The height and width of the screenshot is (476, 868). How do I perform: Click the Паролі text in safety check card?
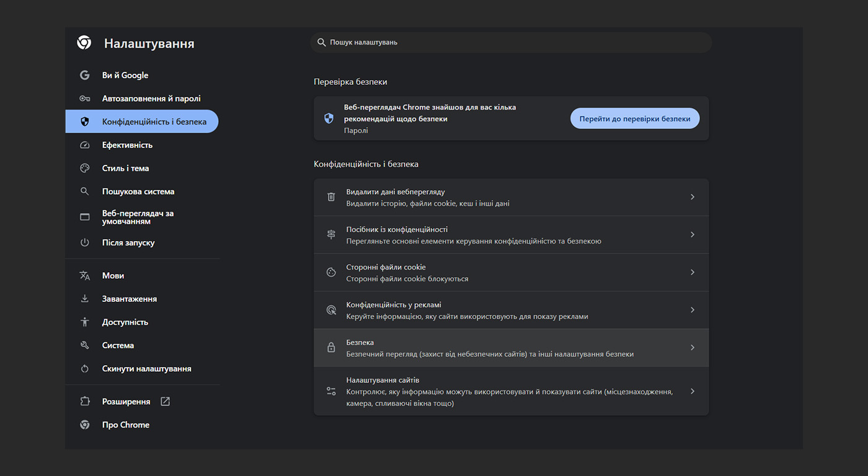point(356,131)
